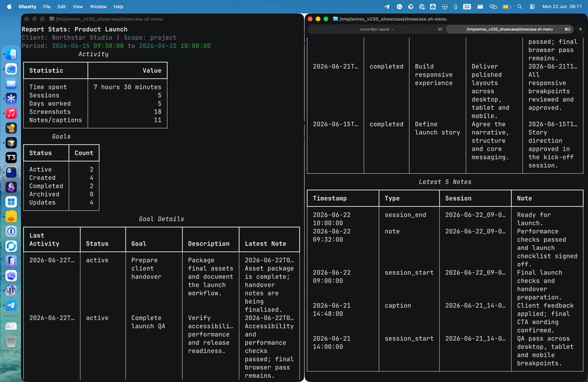
Task: Click the 'Screenshots' statistic row label
Action: 50,111
